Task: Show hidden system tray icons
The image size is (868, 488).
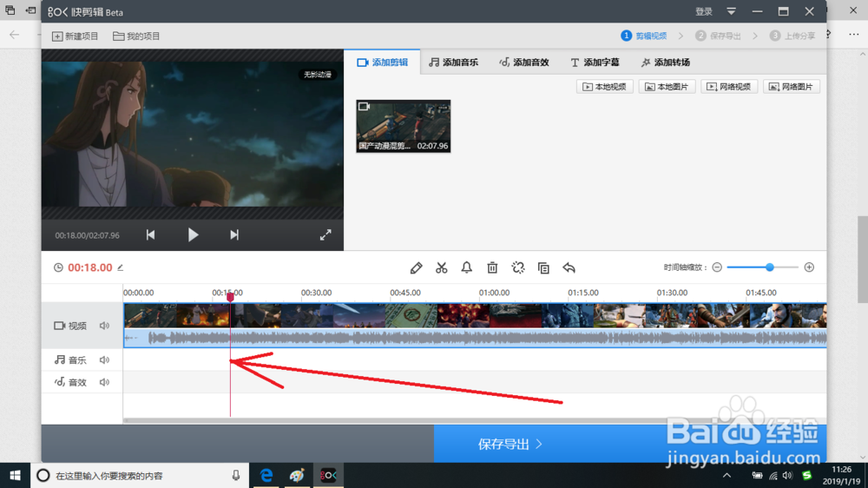Action: click(727, 475)
